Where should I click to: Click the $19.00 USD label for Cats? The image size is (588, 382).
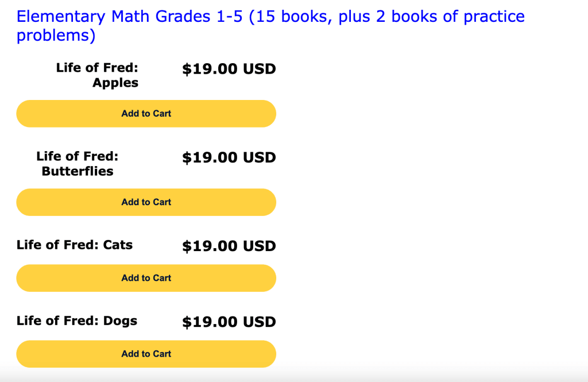pos(229,245)
